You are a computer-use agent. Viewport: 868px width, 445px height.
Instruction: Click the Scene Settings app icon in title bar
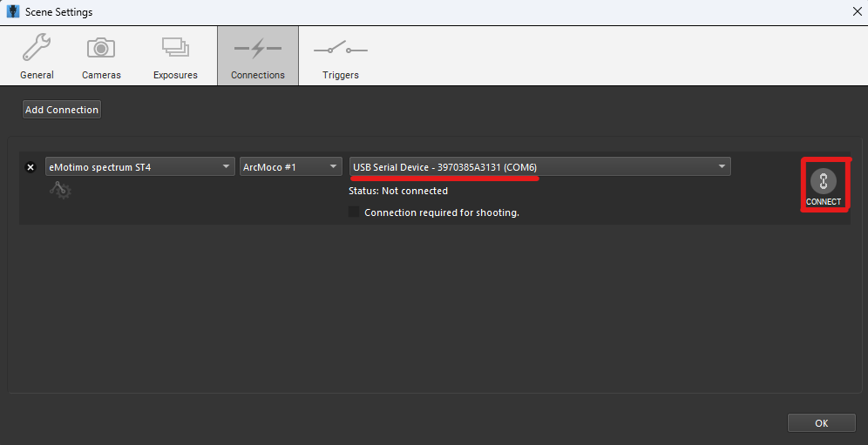[13, 11]
